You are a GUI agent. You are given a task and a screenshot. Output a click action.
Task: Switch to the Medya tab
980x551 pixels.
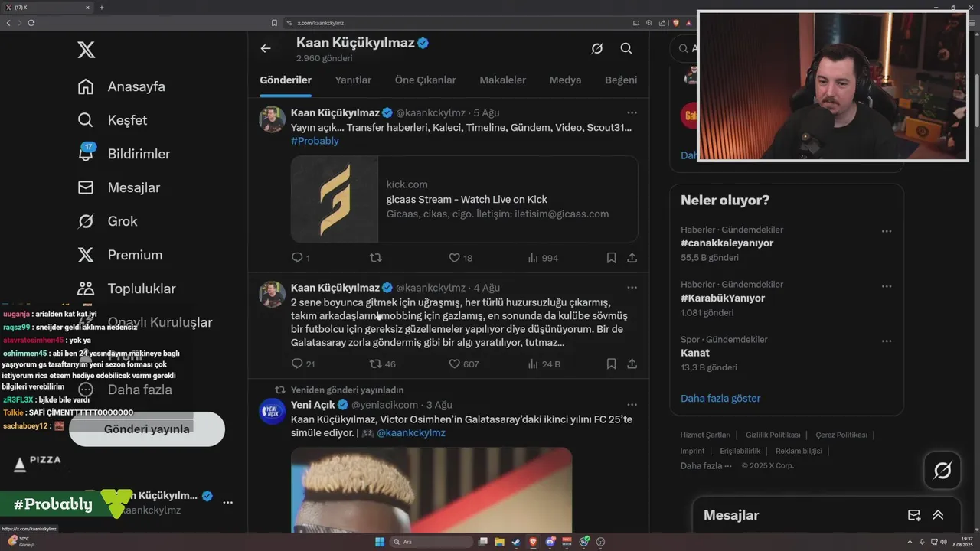tap(565, 80)
